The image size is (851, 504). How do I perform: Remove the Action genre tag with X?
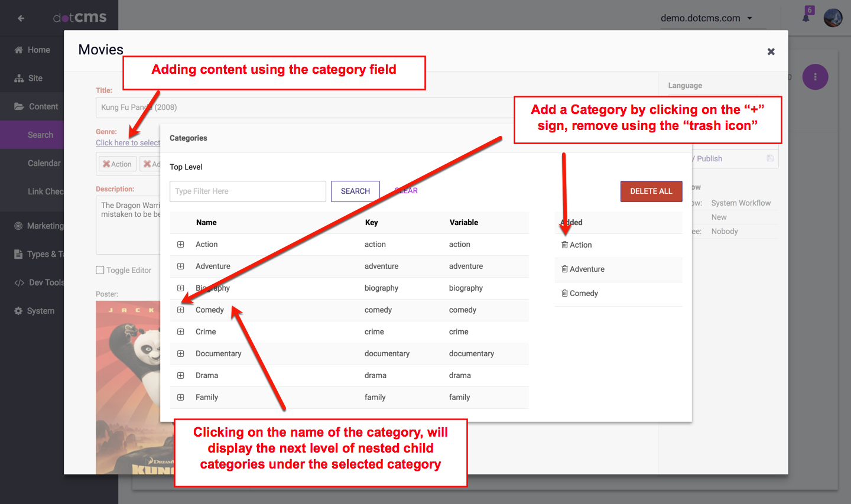tap(106, 164)
